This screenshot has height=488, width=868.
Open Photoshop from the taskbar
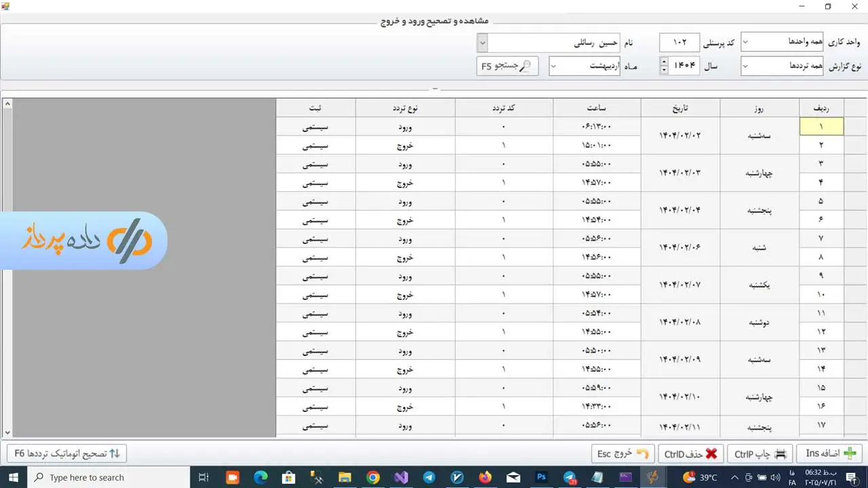pos(541,477)
